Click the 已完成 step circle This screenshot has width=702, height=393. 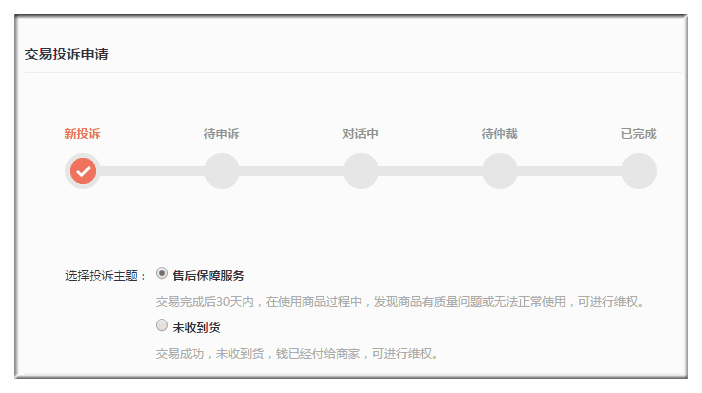pyautogui.click(x=639, y=171)
